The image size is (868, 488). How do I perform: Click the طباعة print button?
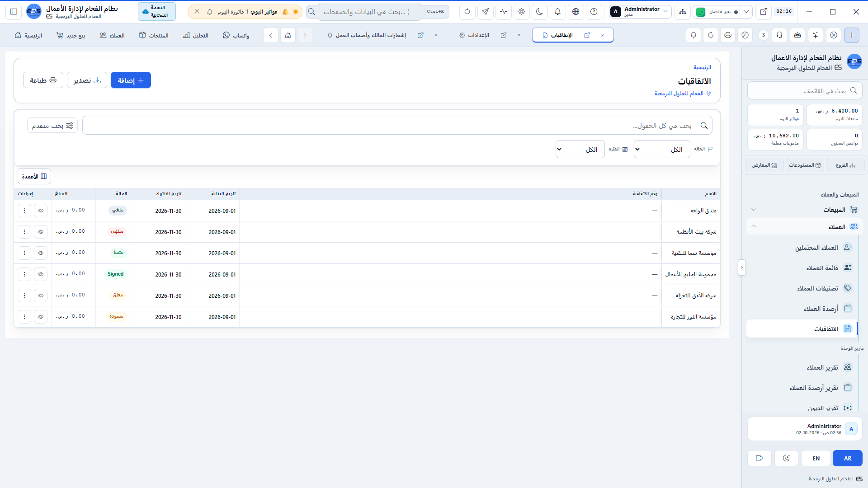click(43, 80)
